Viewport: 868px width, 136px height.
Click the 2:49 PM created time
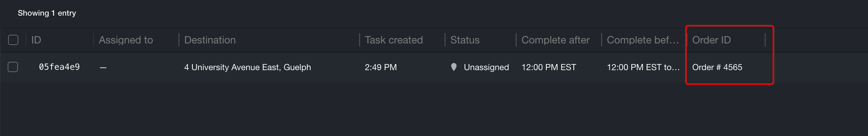(x=381, y=67)
